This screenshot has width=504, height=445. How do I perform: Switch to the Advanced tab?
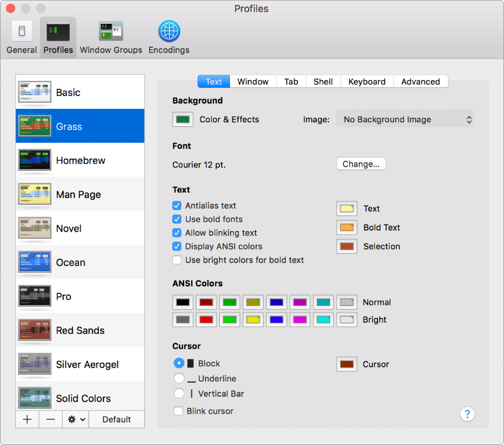[420, 82]
